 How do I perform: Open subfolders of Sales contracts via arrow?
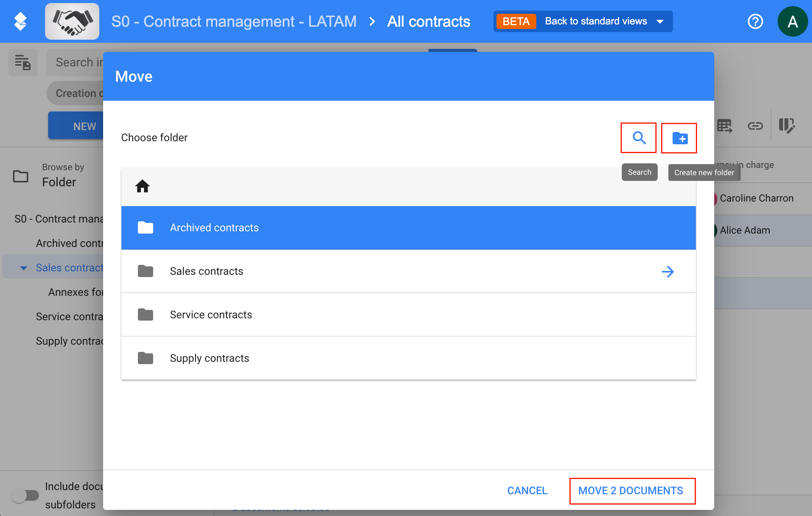click(x=668, y=271)
